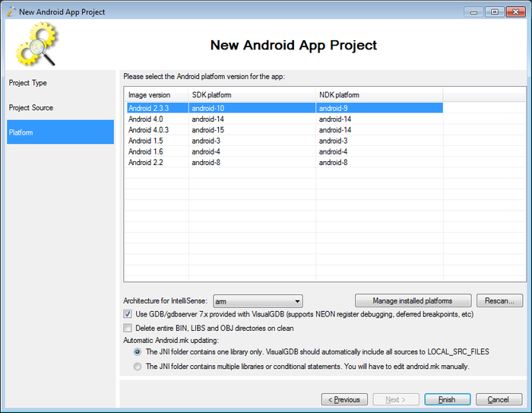The height and width of the screenshot is (413, 532).
Task: Select the 'JNI folder contains one library only' radio option
Action: (138, 352)
